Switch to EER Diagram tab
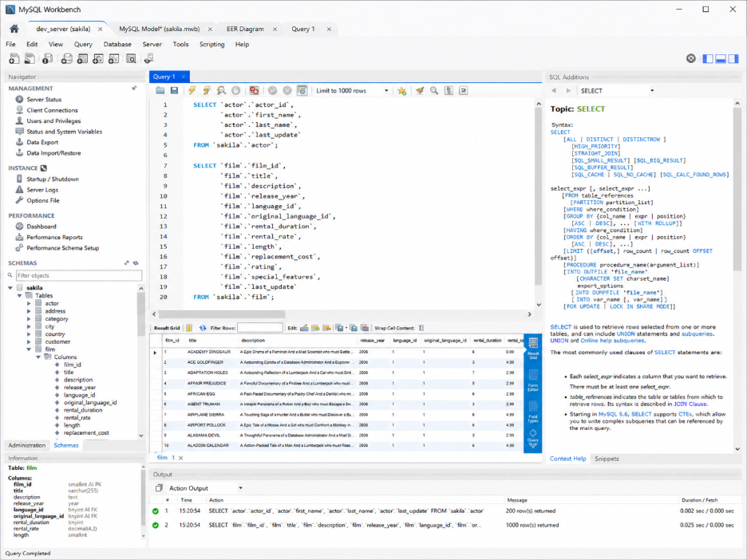Image resolution: width=747 pixels, height=560 pixels. [245, 29]
